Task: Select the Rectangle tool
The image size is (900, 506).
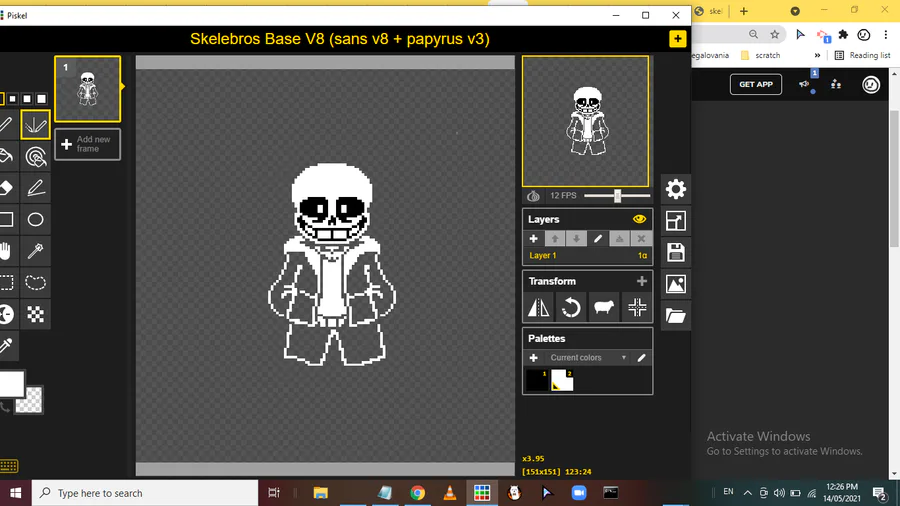Action: 6,219
